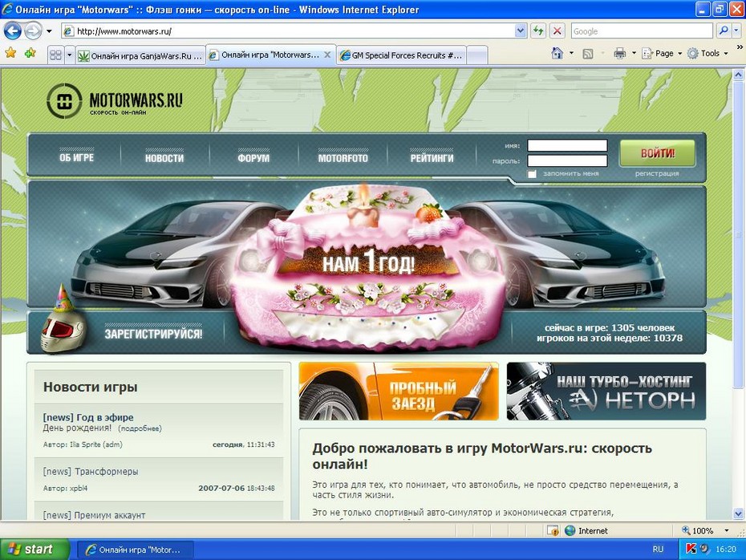
Task: Click the search magnifier icon
Action: coord(724,31)
